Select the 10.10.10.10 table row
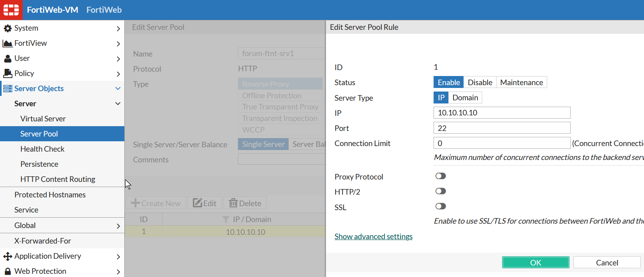This screenshot has width=644, height=277. coord(225,232)
